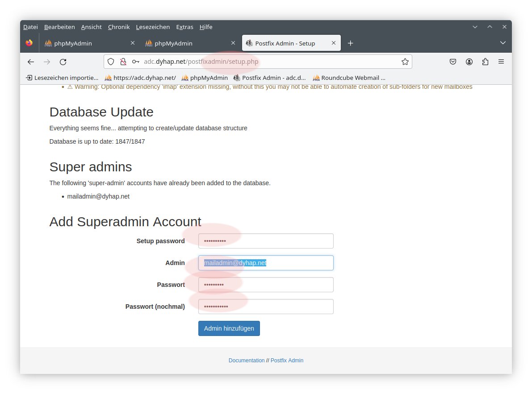532x394 pixels.
Task: Click the Firefox View icon
Action: [29, 43]
